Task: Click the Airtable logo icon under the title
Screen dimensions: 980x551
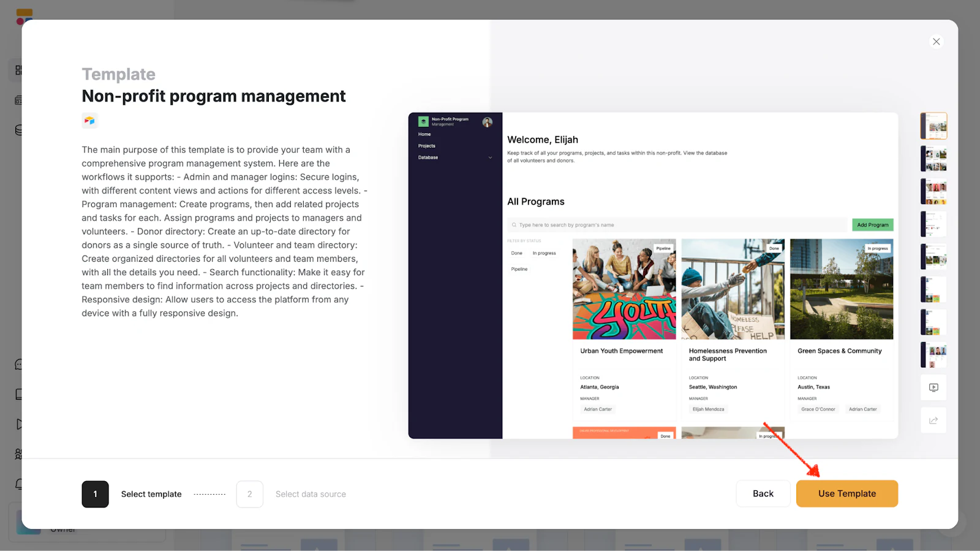Action: (89, 121)
